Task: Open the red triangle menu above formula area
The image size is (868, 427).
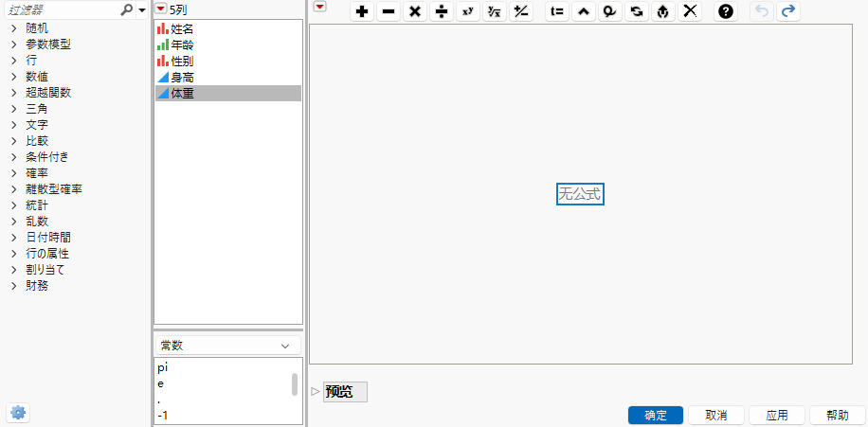Action: (x=320, y=7)
